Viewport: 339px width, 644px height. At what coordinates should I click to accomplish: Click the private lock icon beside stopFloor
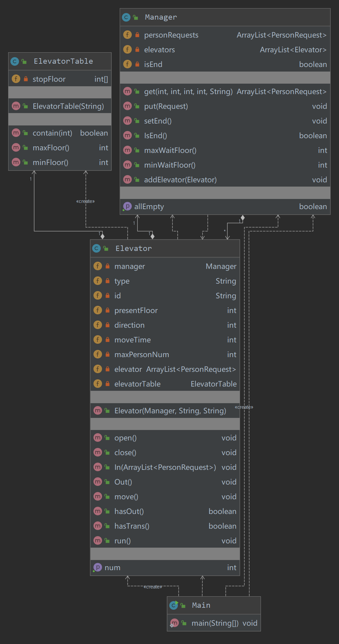(26, 79)
